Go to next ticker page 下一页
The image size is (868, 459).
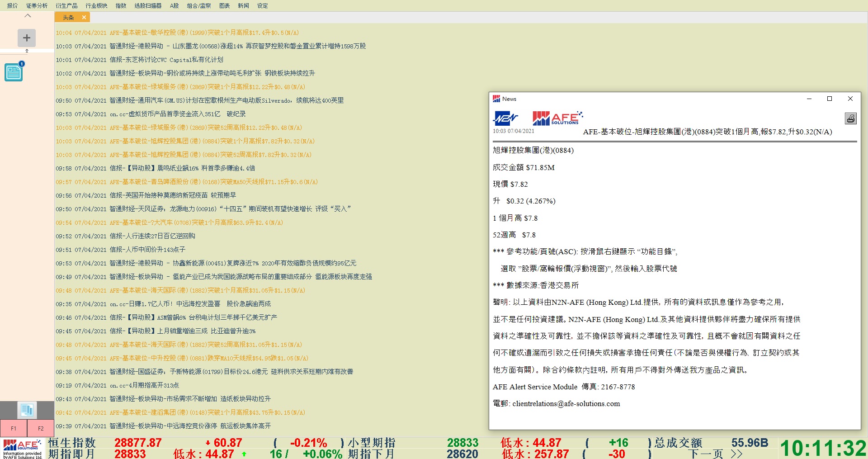(x=716, y=454)
